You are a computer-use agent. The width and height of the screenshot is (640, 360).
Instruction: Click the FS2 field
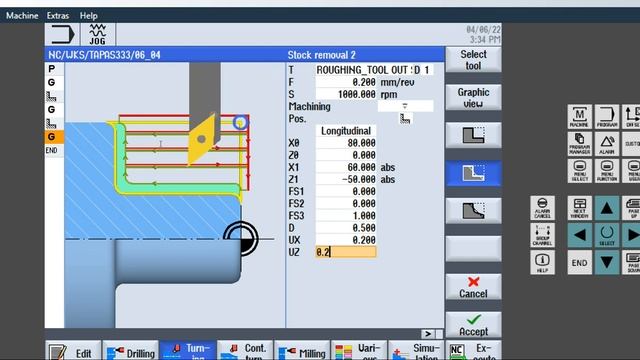(346, 204)
